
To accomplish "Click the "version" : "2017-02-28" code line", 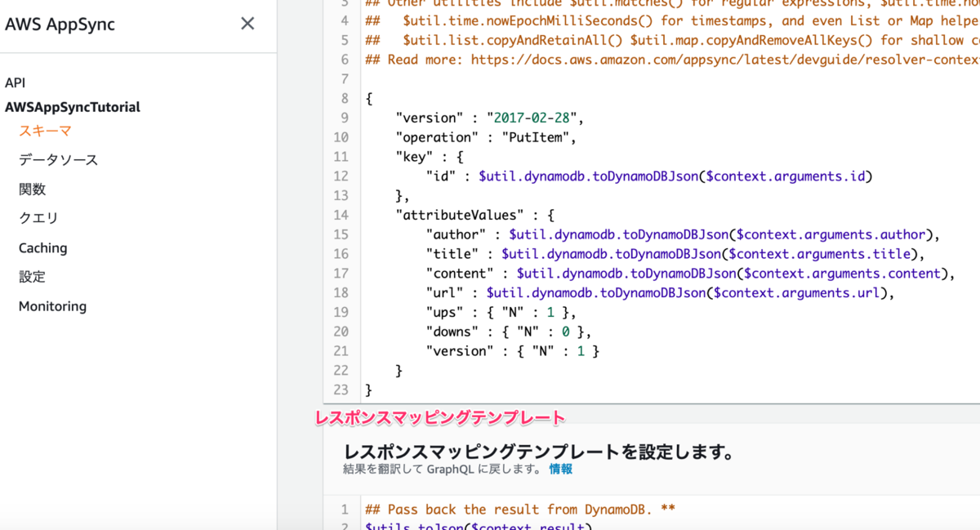I will pos(490,118).
